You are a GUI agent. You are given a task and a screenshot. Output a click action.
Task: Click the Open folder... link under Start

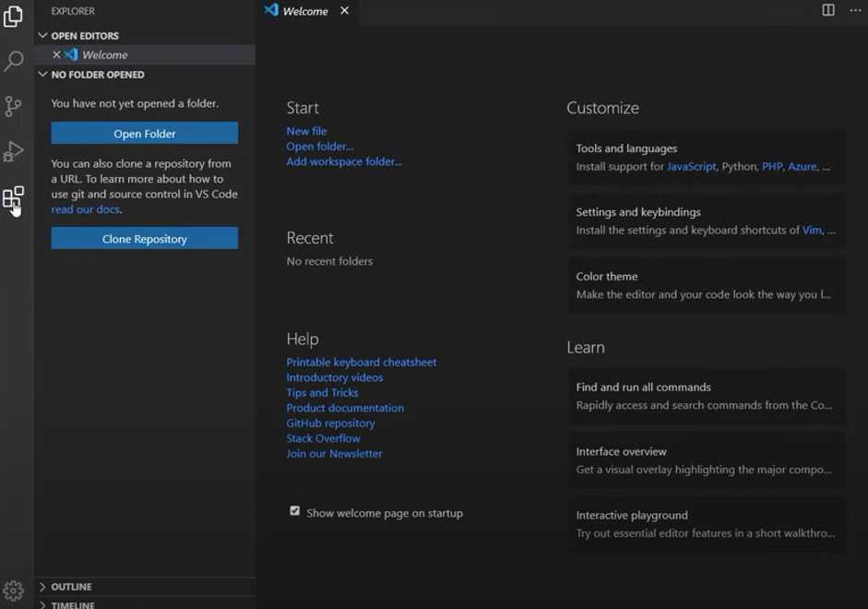pos(320,147)
